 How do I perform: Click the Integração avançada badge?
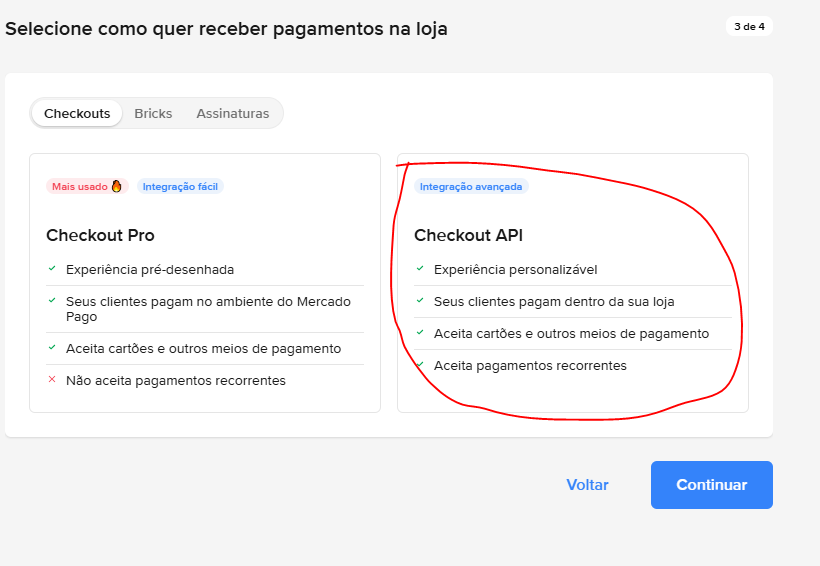point(471,186)
